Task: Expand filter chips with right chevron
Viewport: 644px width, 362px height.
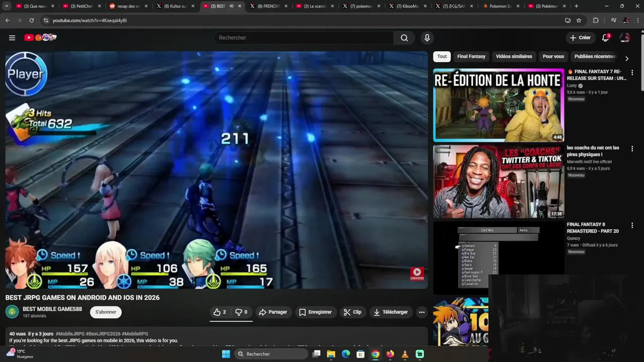Action: [626, 58]
